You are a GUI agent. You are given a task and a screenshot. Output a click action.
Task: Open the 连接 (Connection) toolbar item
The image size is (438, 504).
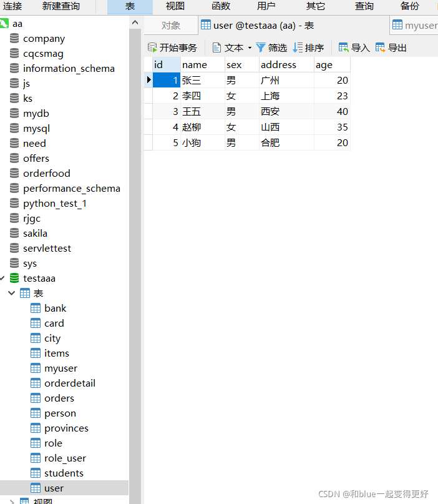click(12, 6)
